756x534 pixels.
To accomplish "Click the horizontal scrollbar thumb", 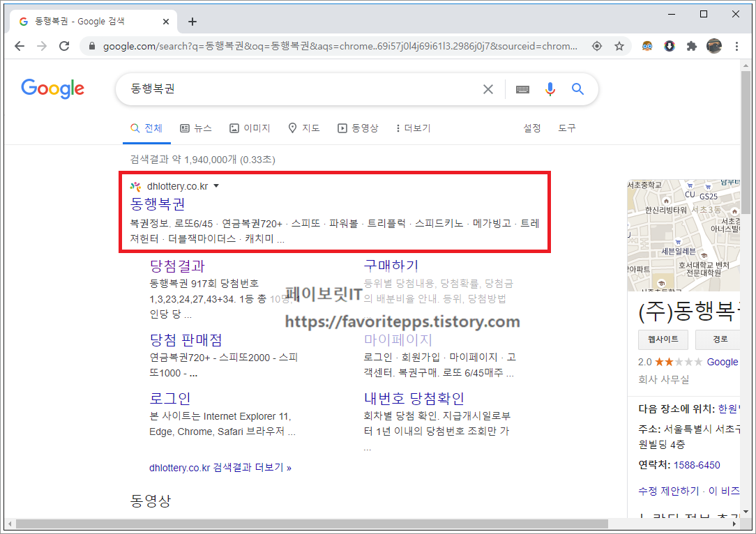I will (x=312, y=524).
